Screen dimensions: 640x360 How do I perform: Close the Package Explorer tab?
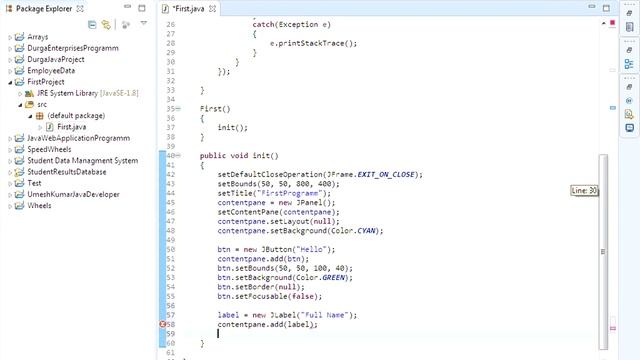[x=80, y=9]
